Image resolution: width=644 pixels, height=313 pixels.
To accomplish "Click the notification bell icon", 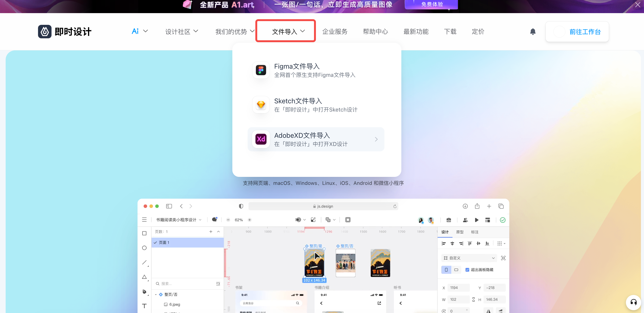I will [x=533, y=32].
